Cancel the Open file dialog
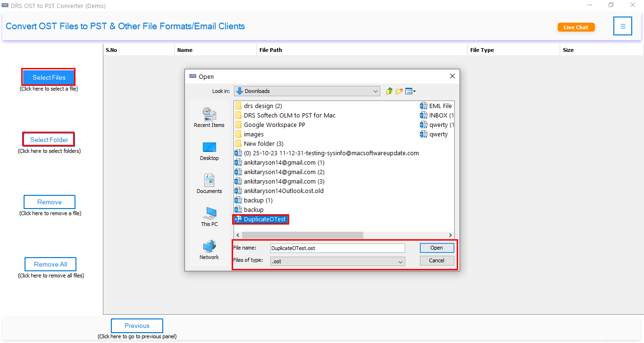 [436, 260]
